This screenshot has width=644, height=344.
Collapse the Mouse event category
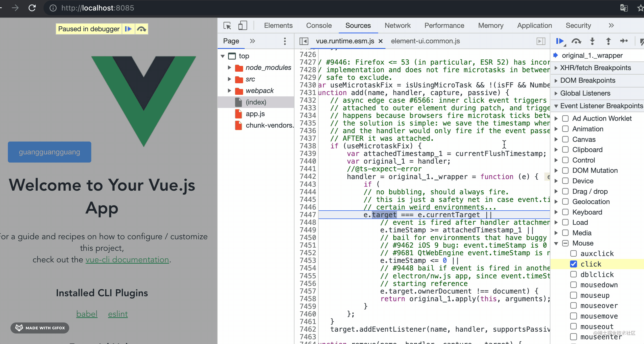556,243
